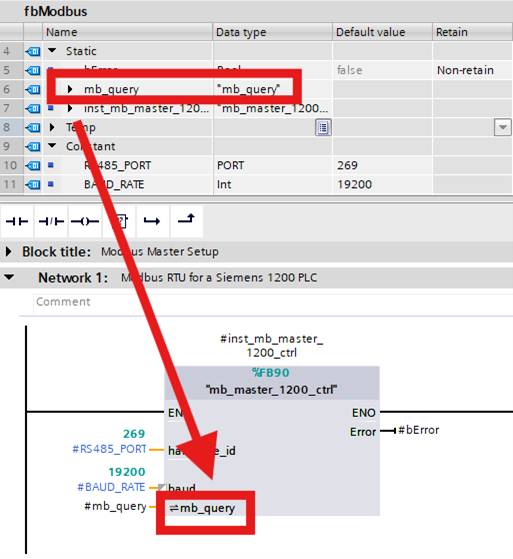
Task: Insert a normally open contact
Action: click(17, 221)
